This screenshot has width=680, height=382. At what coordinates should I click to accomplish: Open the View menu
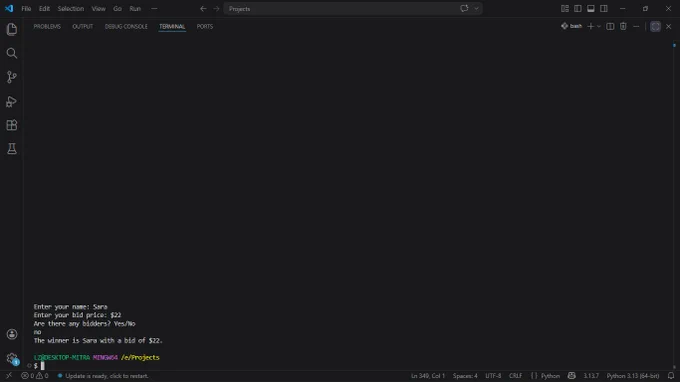tap(98, 9)
